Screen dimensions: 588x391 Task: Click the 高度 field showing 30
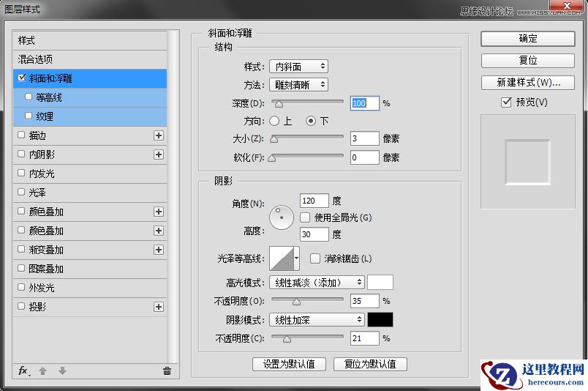coord(314,234)
